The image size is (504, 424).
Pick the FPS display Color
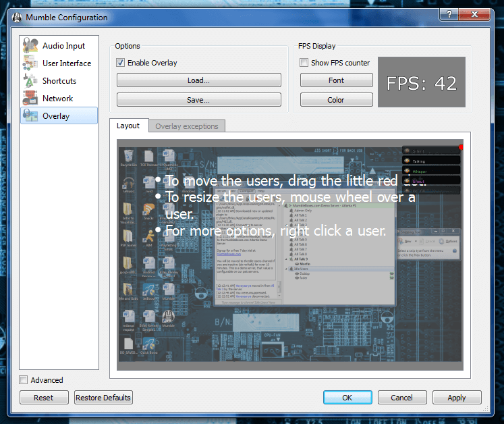coord(336,100)
